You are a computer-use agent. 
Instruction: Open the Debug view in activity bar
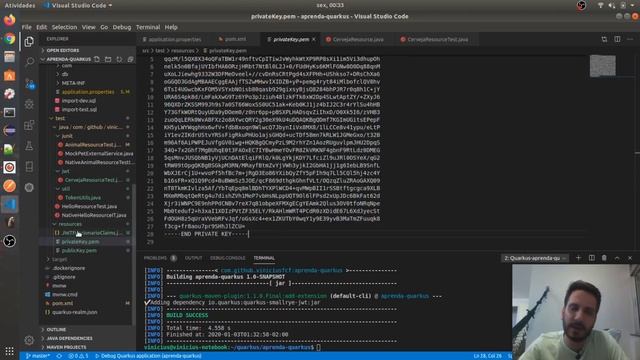(x=29, y=104)
